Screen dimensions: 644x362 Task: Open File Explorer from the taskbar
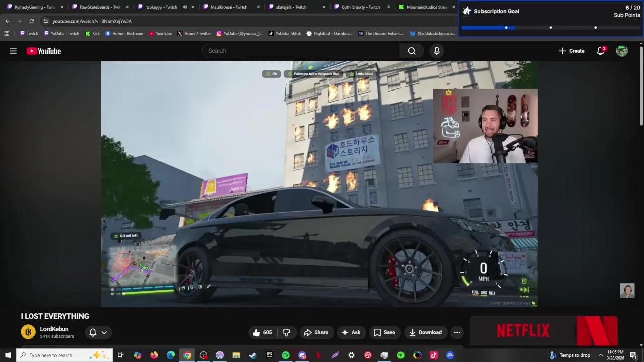pyautogui.click(x=236, y=355)
